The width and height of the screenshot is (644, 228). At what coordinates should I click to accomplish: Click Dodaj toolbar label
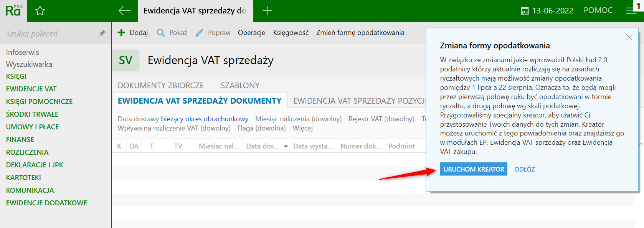(x=139, y=33)
